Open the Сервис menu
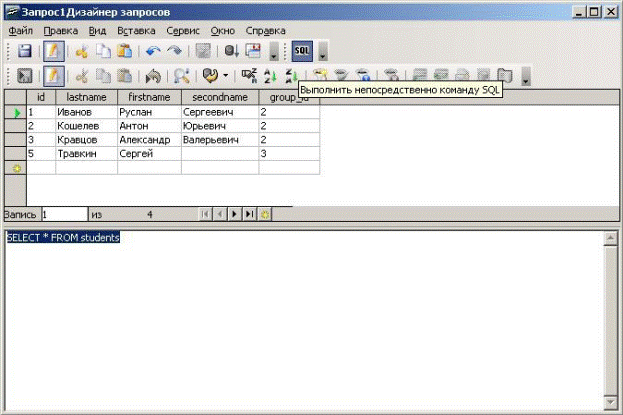The width and height of the screenshot is (623, 415). [x=183, y=31]
